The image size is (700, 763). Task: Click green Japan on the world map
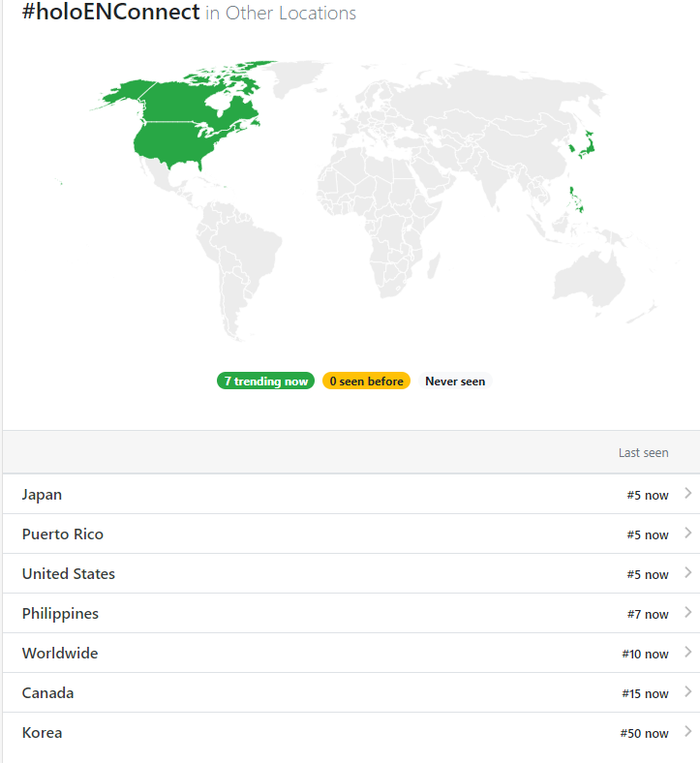pos(584,143)
